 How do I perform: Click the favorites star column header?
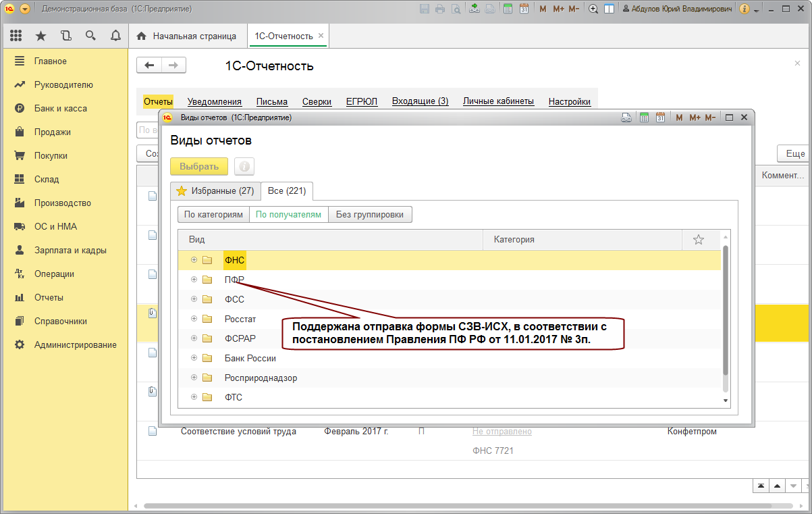[699, 240]
